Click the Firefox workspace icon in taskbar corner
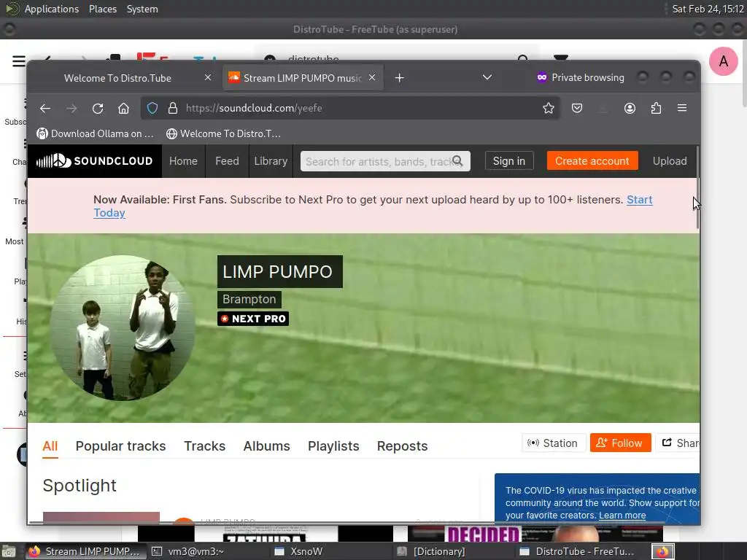Image resolution: width=747 pixels, height=560 pixels. [662, 551]
